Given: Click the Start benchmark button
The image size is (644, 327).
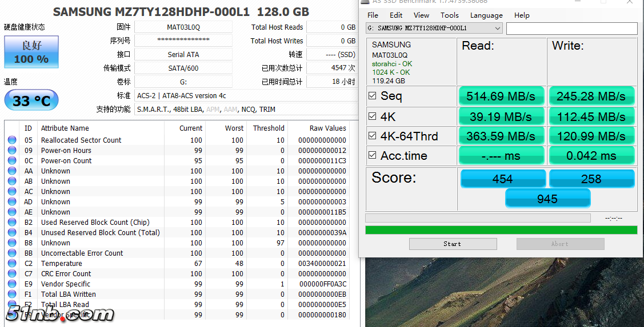Looking at the screenshot, I should tap(453, 244).
